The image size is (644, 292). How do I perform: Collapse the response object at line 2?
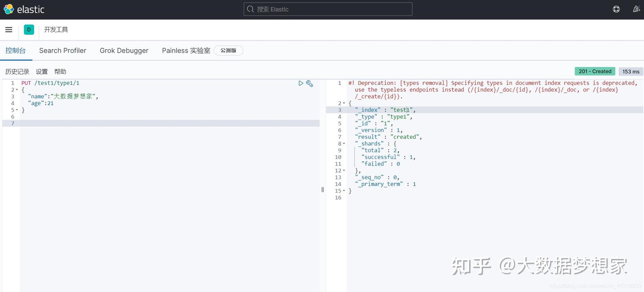(x=343, y=103)
